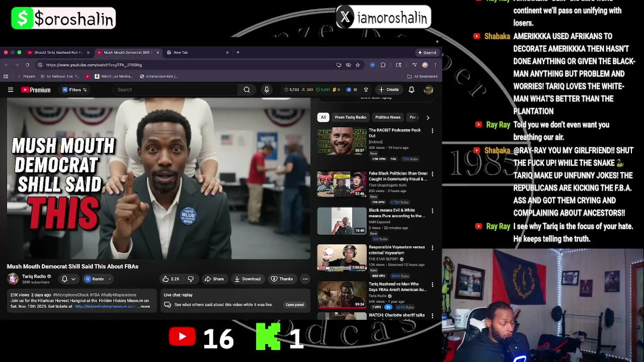Close the Should Tariq Nasheed Run tab

tap(88, 52)
